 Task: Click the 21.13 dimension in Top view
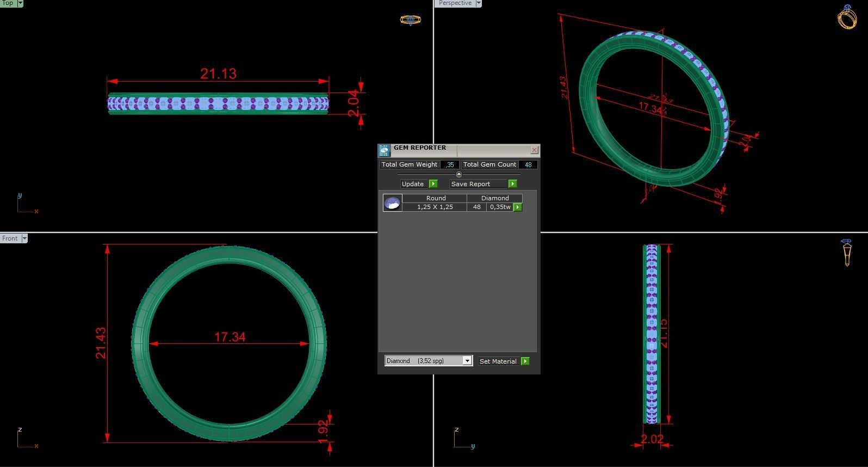(218, 73)
